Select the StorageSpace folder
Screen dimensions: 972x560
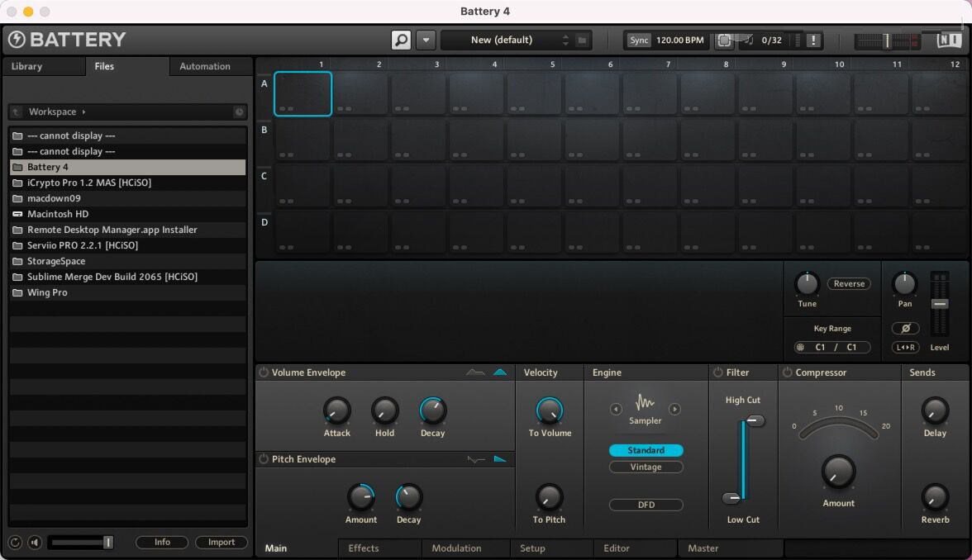(127, 261)
